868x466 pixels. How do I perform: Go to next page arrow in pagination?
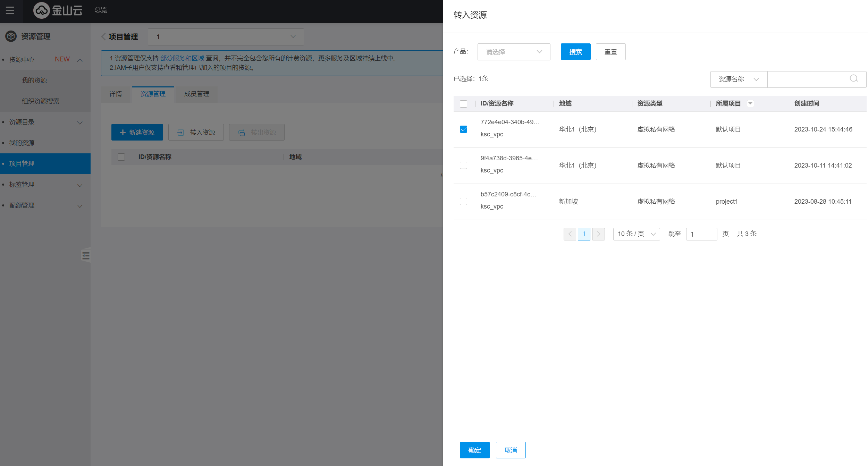tap(598, 234)
